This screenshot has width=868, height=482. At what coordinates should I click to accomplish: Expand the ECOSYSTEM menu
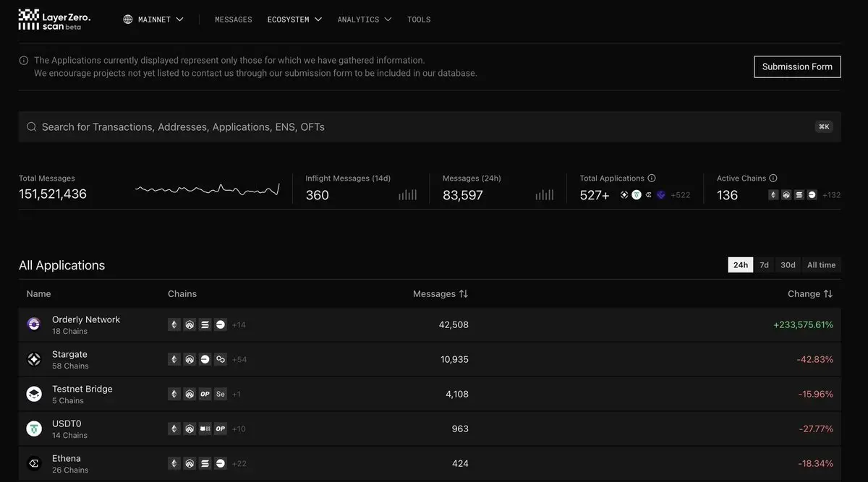(x=294, y=20)
